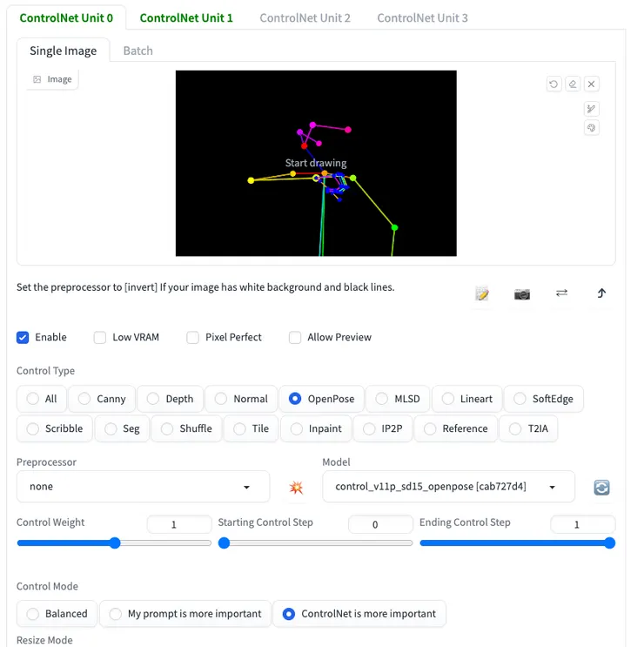
Task: Open the Preprocessor dropdown
Action: [143, 487]
